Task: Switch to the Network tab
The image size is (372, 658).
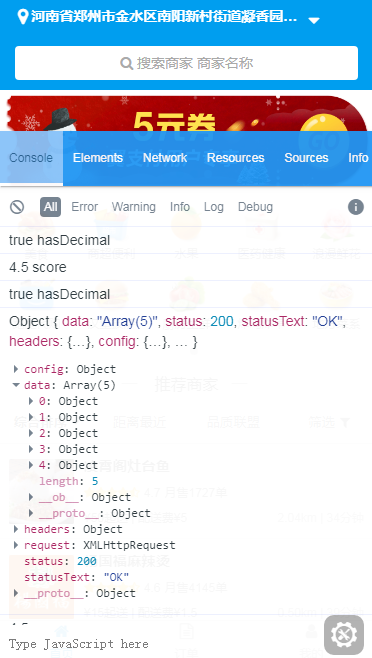Action: click(x=165, y=158)
